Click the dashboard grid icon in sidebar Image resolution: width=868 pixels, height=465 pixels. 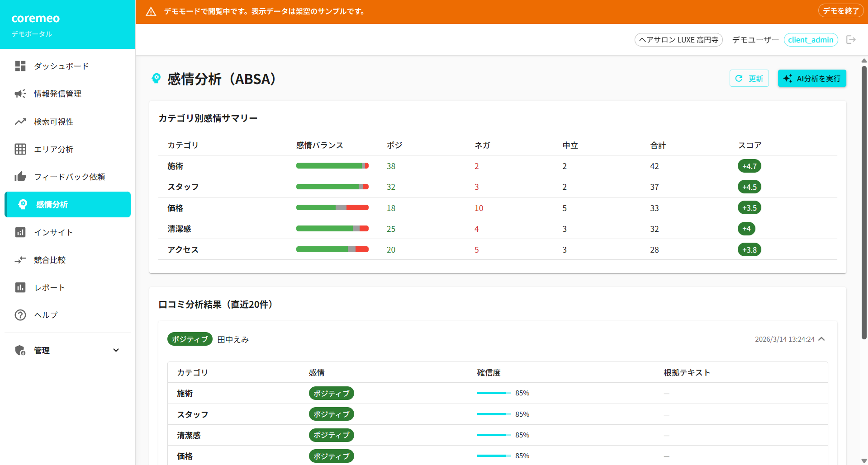point(20,66)
